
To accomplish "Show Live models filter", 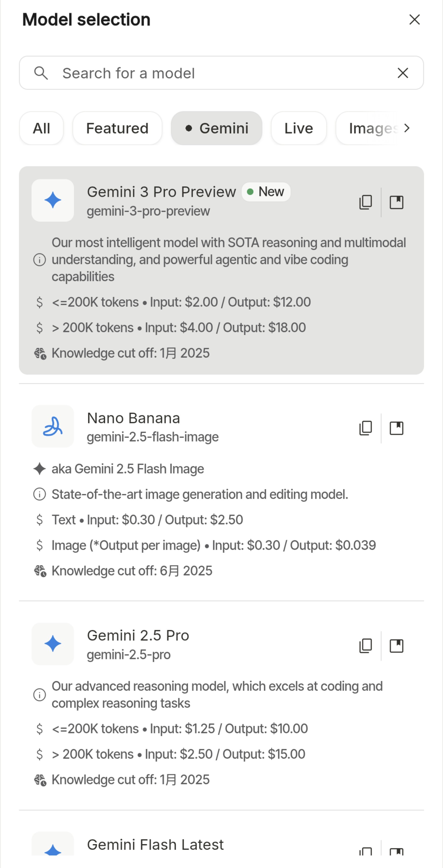I will point(299,128).
